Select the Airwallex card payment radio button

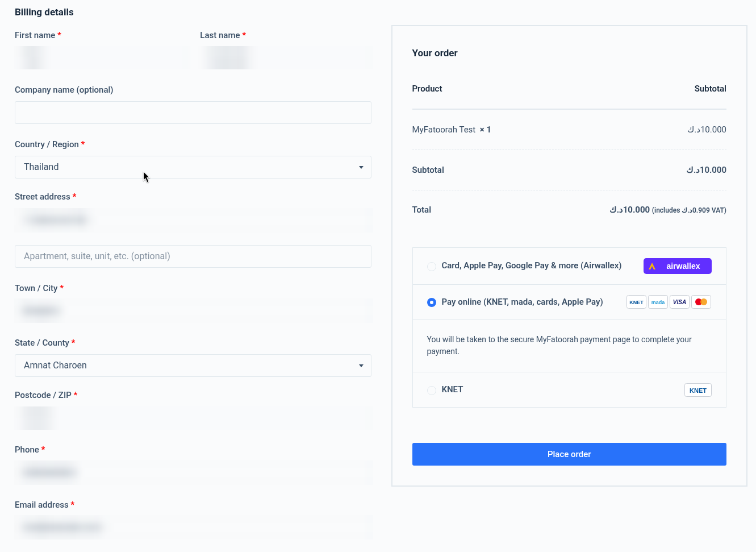(x=432, y=266)
